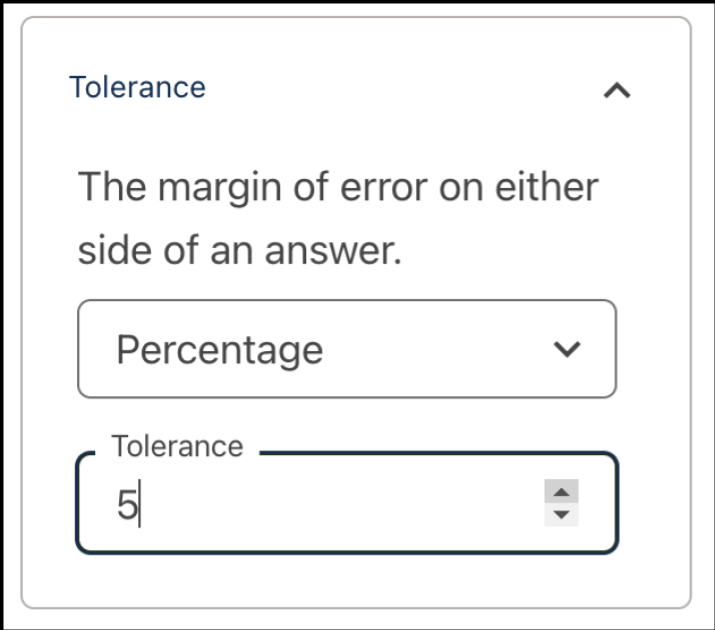715x630 pixels.
Task: Decrease tolerance using the down arrow
Action: (x=561, y=515)
